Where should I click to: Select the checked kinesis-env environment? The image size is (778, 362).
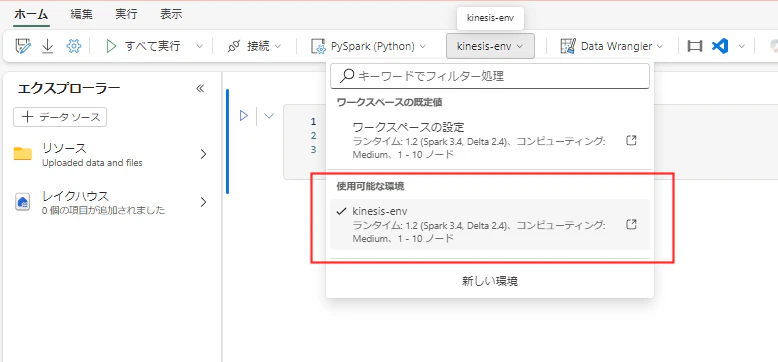tap(490, 224)
